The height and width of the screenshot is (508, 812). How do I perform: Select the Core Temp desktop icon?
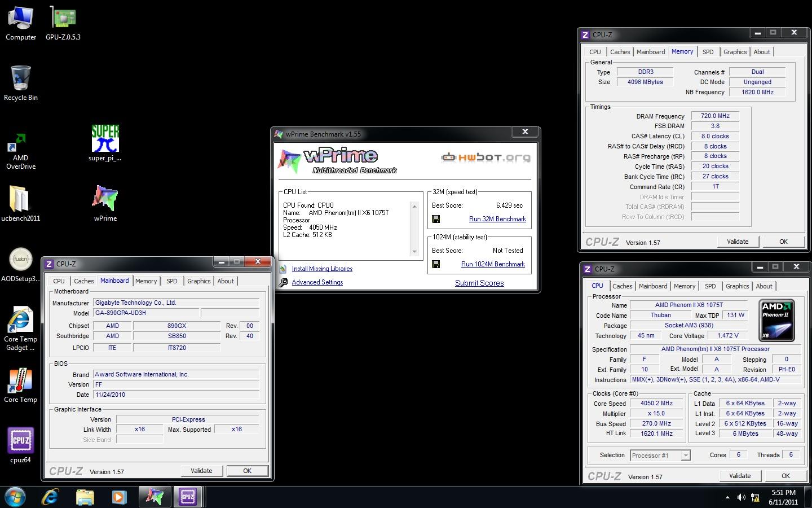click(20, 385)
